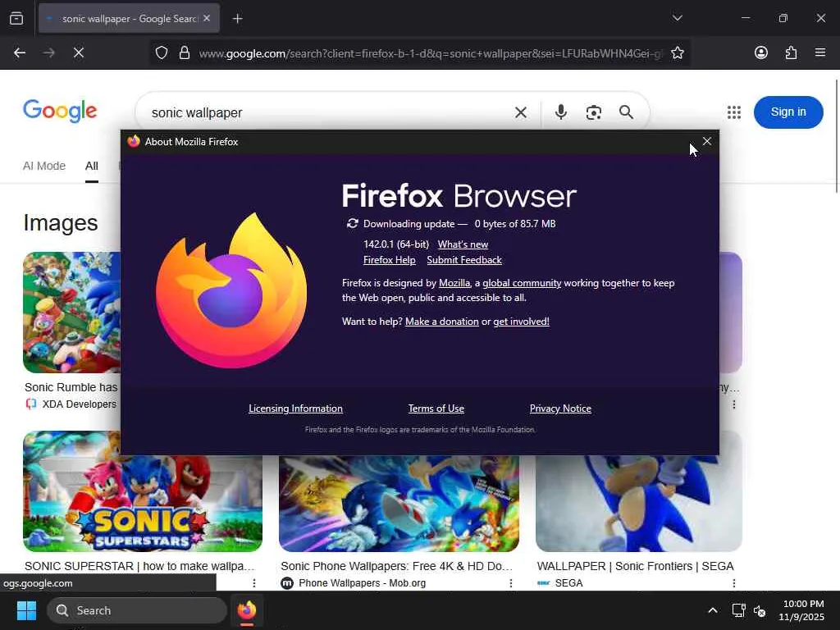The width and height of the screenshot is (840, 630).
Task: Open the get involved! link
Action: (521, 322)
